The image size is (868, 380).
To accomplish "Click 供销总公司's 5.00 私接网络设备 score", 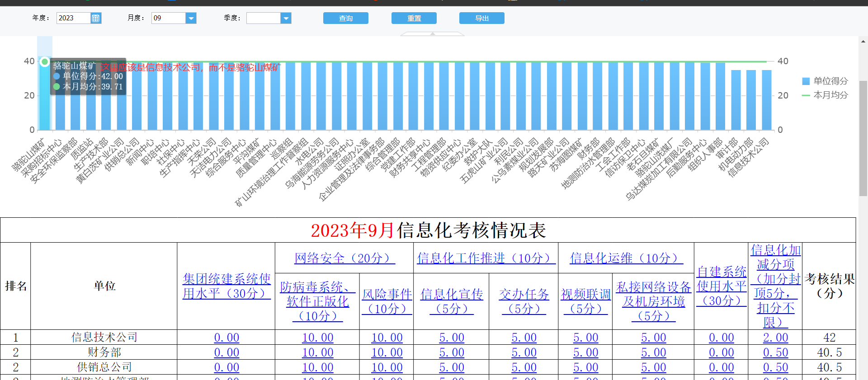I will (x=653, y=367).
